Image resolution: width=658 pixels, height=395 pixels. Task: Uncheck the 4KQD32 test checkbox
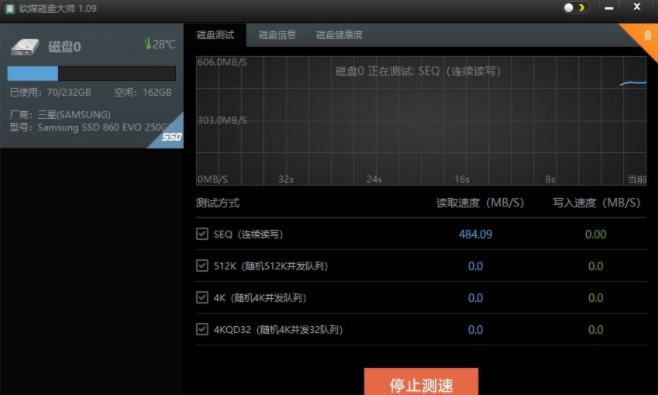[x=202, y=329]
